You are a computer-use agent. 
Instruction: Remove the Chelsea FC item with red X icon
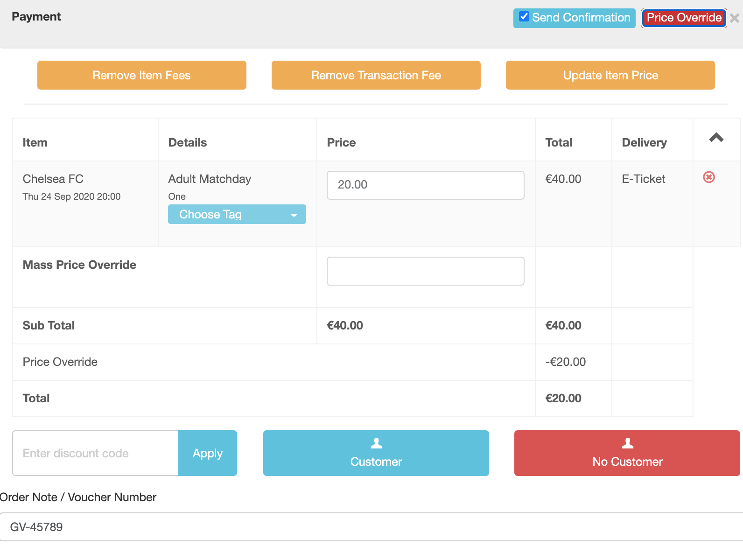(x=709, y=177)
